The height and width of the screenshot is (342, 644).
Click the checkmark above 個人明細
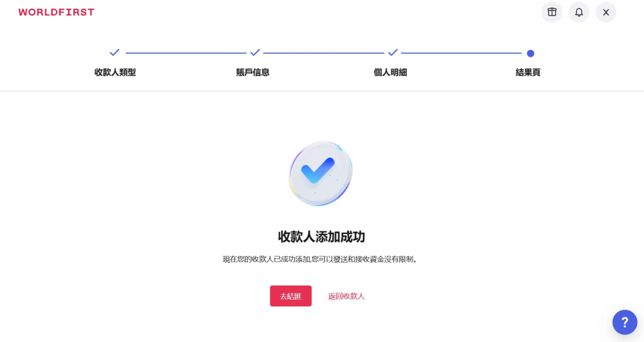point(392,53)
